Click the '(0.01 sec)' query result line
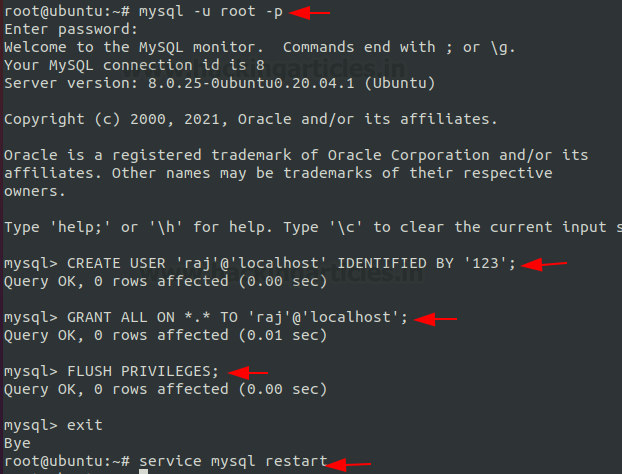Image resolution: width=622 pixels, height=474 pixels. (x=165, y=336)
